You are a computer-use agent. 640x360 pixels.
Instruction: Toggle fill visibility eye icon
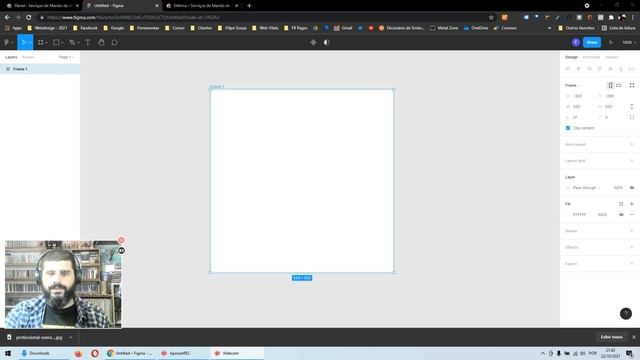tap(621, 214)
